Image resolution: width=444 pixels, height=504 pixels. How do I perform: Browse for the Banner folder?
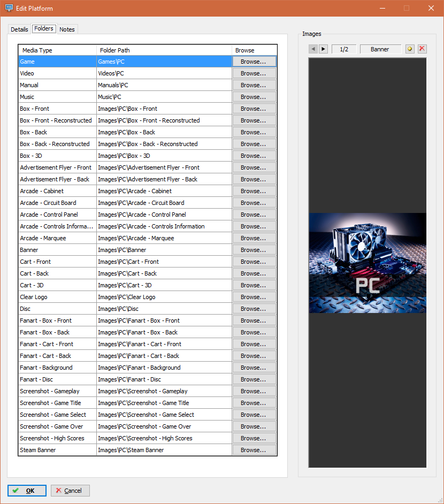[x=254, y=250]
